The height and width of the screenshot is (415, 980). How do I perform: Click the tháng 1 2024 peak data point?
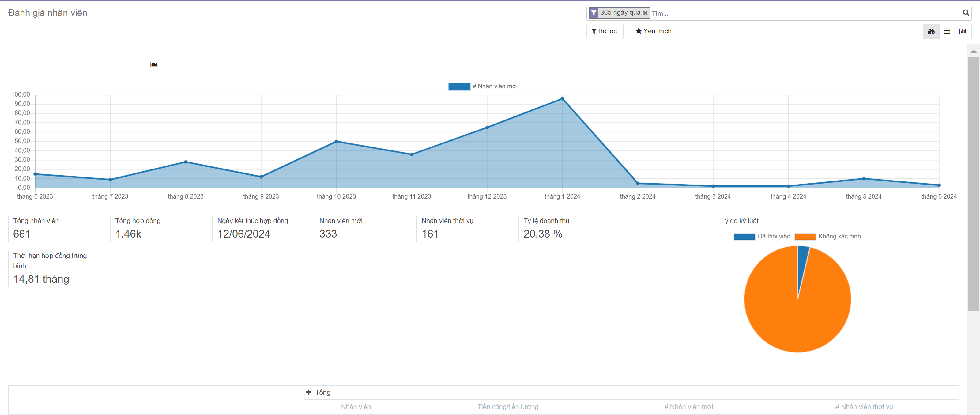point(562,99)
